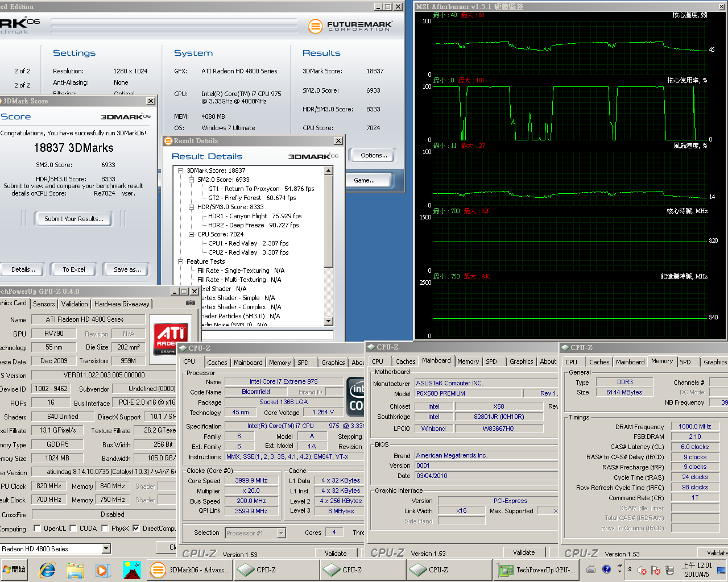Close the 3DMark Score dialog
Screen dimensions: 728x582
tap(151, 101)
